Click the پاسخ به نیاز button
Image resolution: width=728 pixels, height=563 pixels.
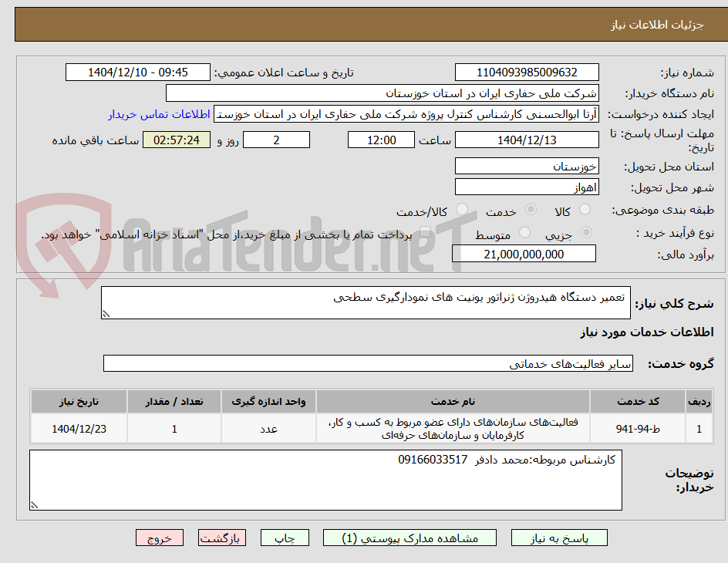559,538
